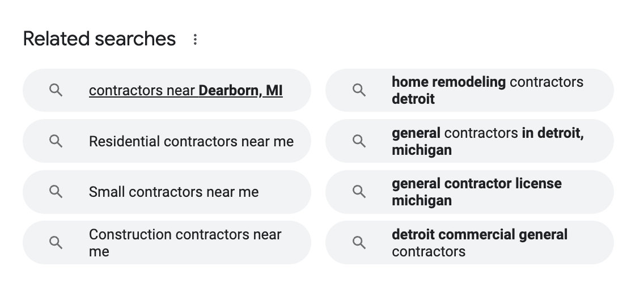Click the word contractors under detroit commercial general
Screen dimensions: 644x287
(429, 251)
